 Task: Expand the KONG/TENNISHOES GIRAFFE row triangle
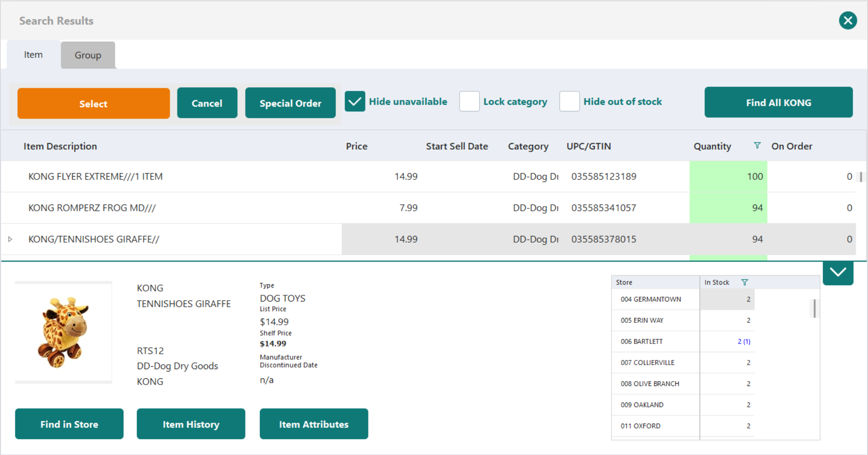tap(10, 239)
